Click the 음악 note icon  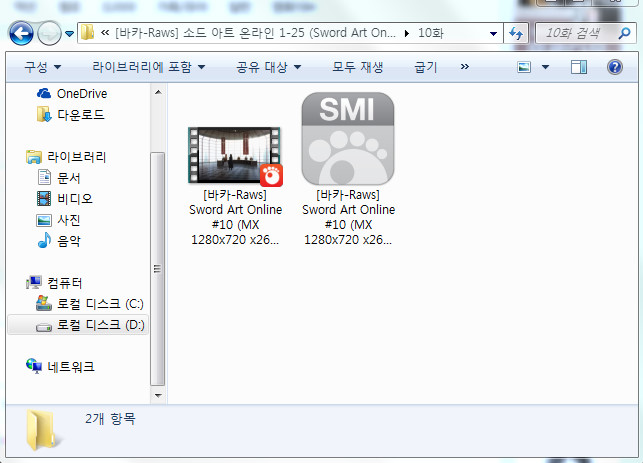click(x=44, y=240)
